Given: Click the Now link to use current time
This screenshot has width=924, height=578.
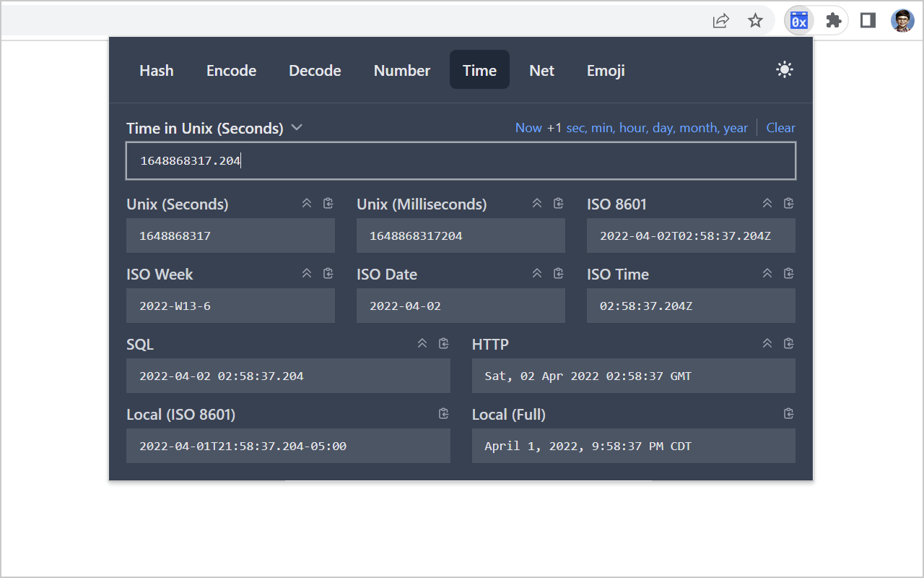Looking at the screenshot, I should [x=528, y=127].
